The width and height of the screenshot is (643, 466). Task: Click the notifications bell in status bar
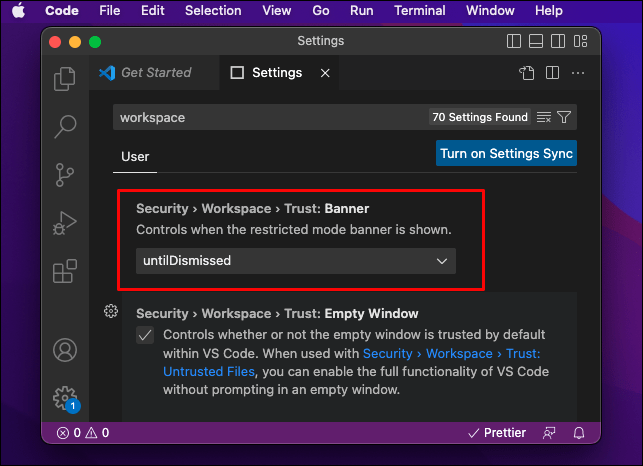point(578,433)
